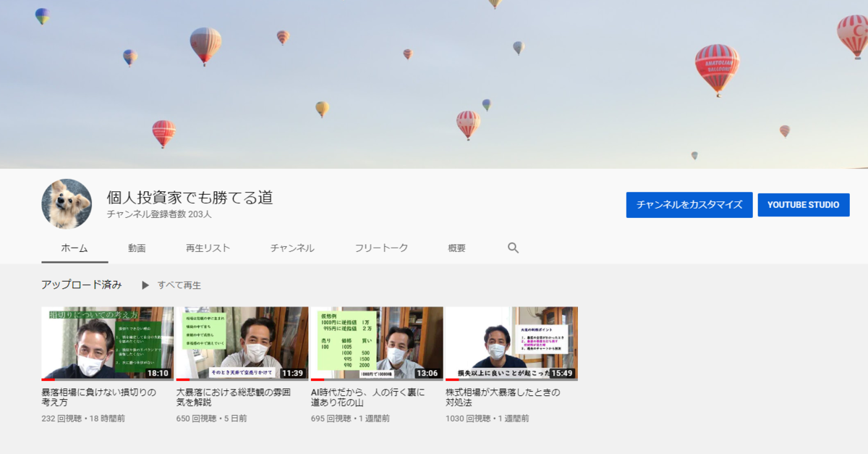
Task: Open video title 暴落相場に負けない損切りの考え方
Action: click(x=99, y=397)
